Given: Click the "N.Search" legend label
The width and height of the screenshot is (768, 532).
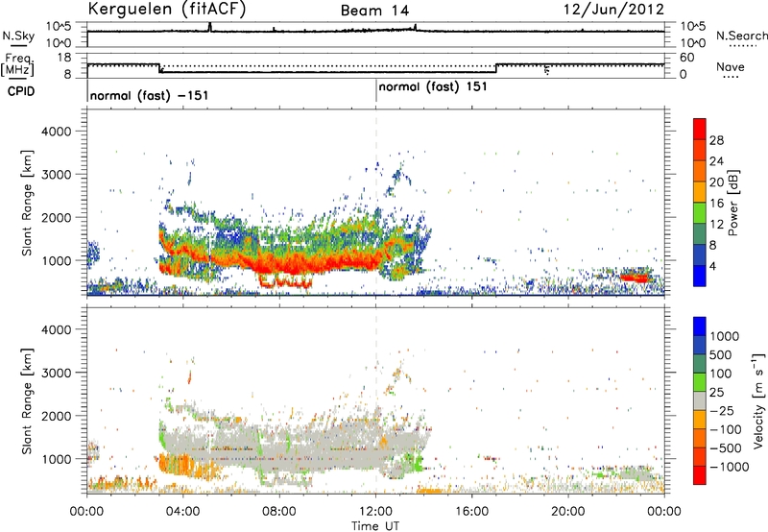Looking at the screenshot, I should (741, 36).
